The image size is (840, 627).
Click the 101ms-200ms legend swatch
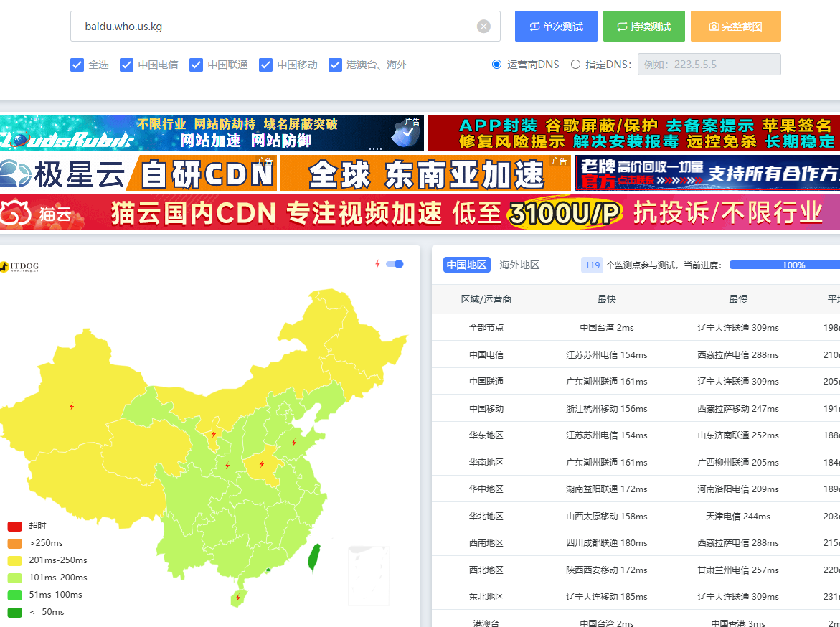(x=14, y=577)
